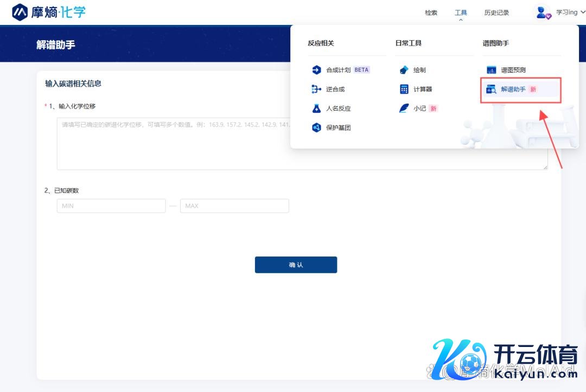Click the 合成计划 synthesis plan icon
This screenshot has width=586, height=392.
pyautogui.click(x=316, y=70)
